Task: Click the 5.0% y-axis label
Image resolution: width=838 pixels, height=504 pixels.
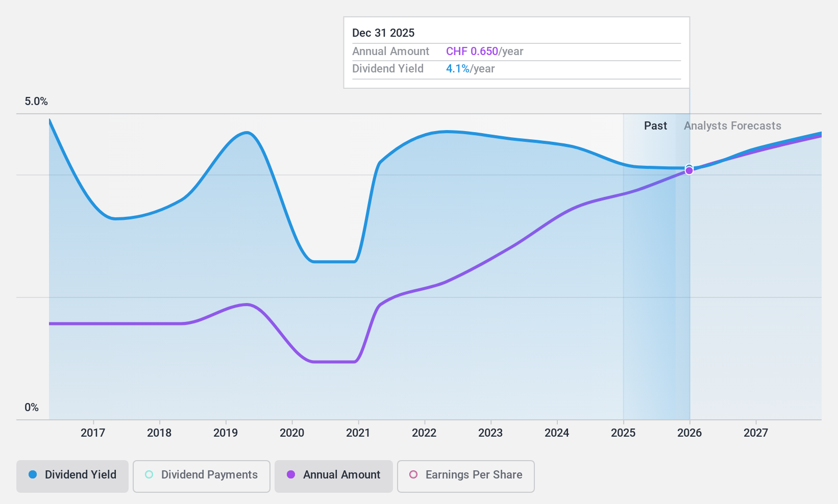Action: pos(36,102)
